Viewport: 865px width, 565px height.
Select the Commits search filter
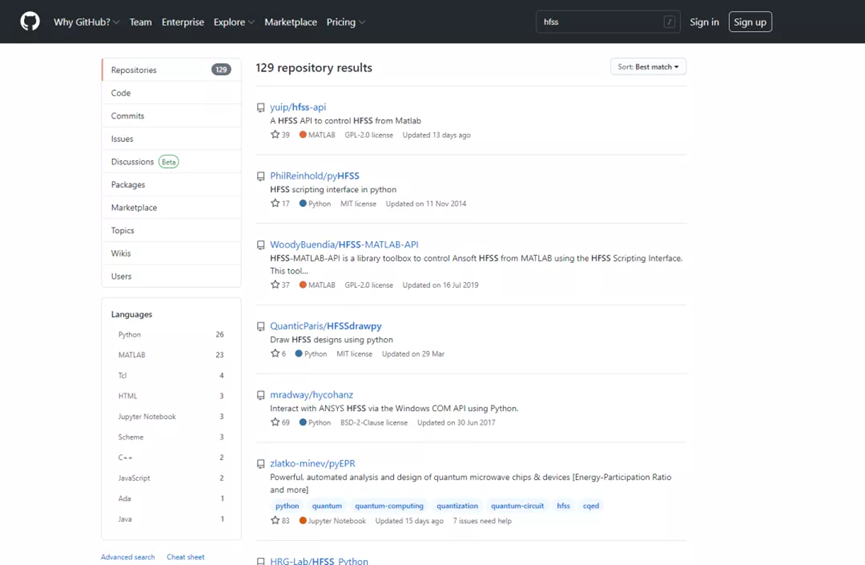click(172, 116)
